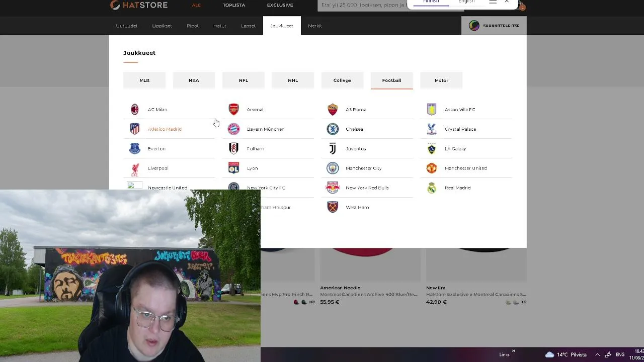Open the Crystal Palace crest

[x=432, y=129]
